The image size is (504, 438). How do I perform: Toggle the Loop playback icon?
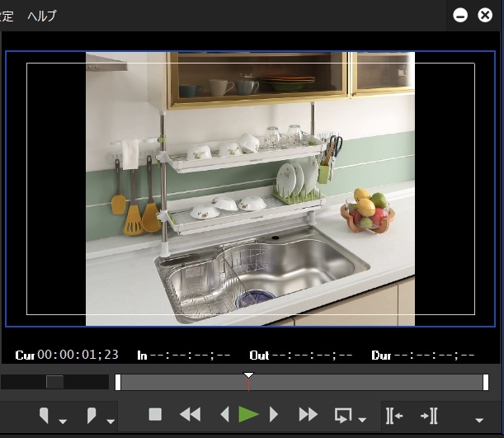[342, 415]
